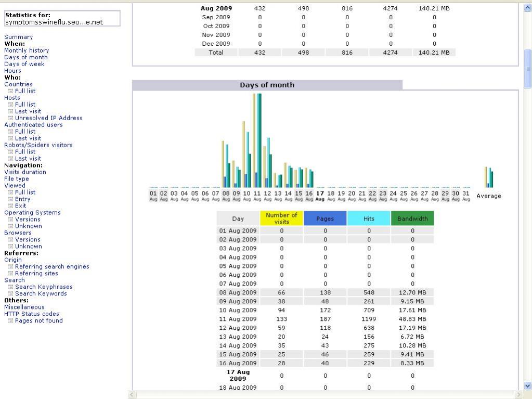Click the icon beside Referring search engines
This screenshot has width=532, height=399.
(x=10, y=267)
